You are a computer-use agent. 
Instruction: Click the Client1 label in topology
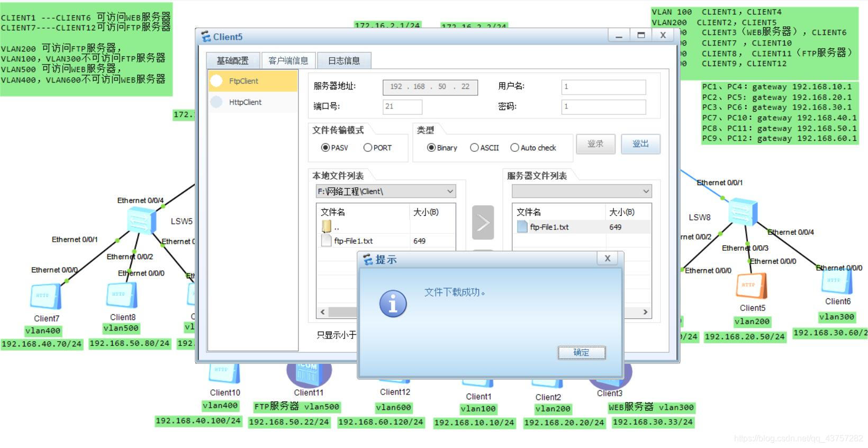(478, 397)
